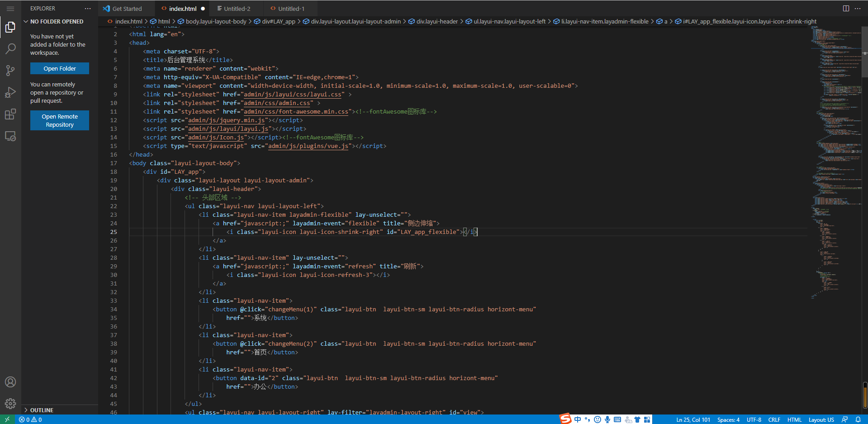The height and width of the screenshot is (424, 868).
Task: Click the feedback icon in status bar
Action: pos(844,419)
